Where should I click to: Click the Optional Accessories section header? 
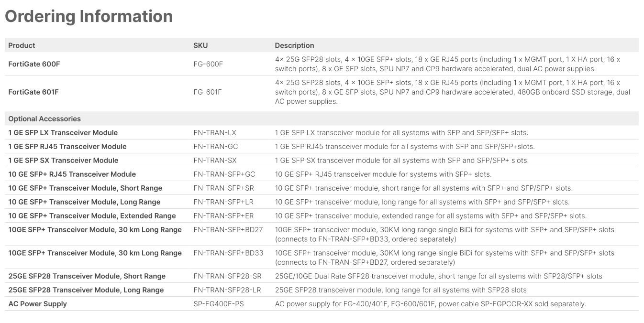pos(44,118)
